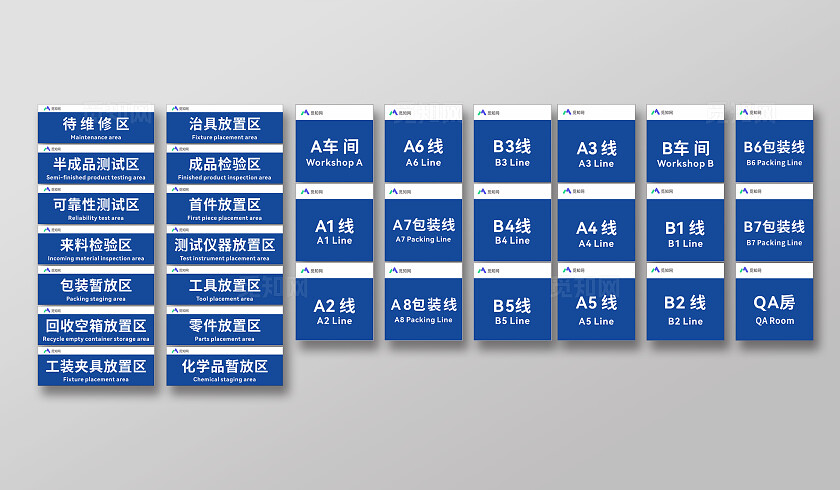This screenshot has width=840, height=490.
Task: Select the First piece placement area sign
Action: (226, 208)
